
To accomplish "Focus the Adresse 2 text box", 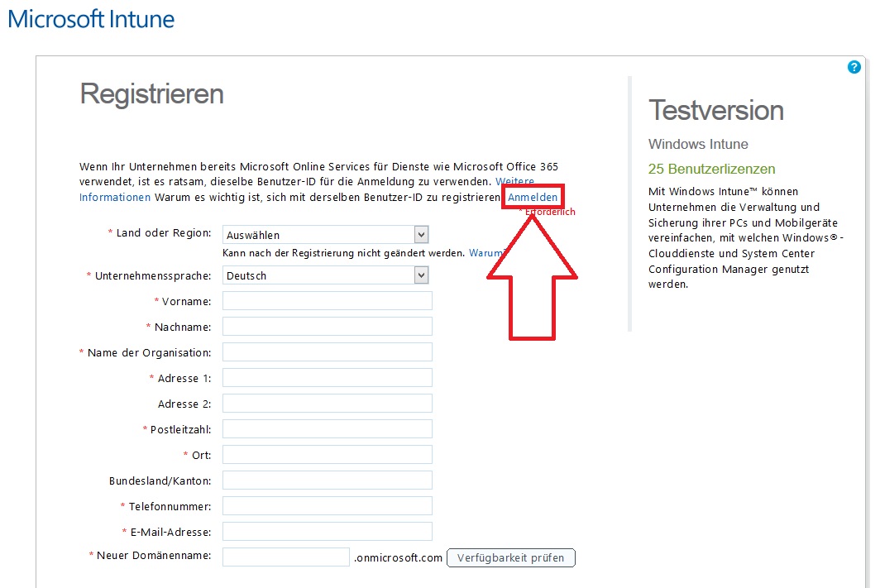I will coord(328,404).
